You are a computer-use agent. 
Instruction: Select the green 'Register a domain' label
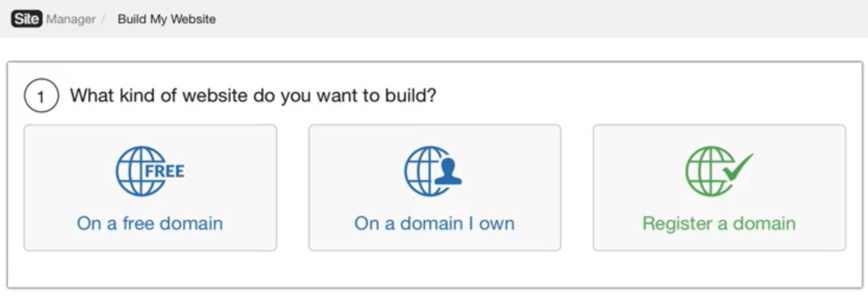point(719,224)
